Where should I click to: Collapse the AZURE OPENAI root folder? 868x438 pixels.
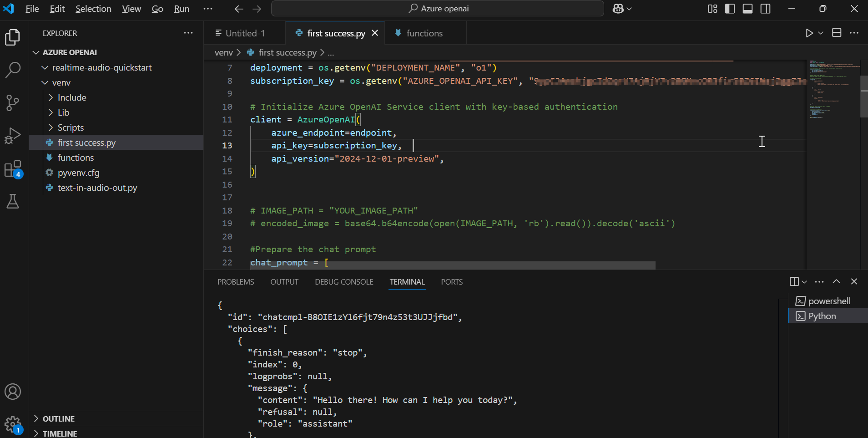tap(36, 52)
